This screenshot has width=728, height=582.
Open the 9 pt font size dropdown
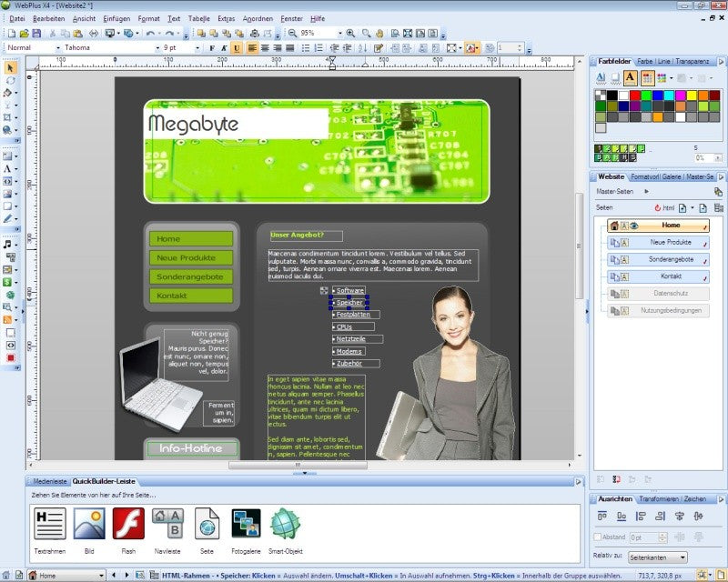(197, 48)
